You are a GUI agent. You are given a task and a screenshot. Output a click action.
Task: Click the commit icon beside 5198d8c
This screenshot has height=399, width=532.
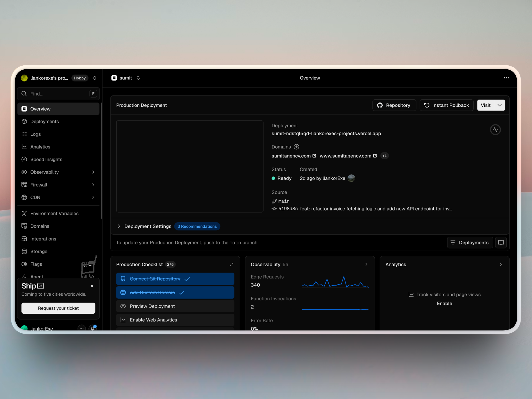coord(274,209)
